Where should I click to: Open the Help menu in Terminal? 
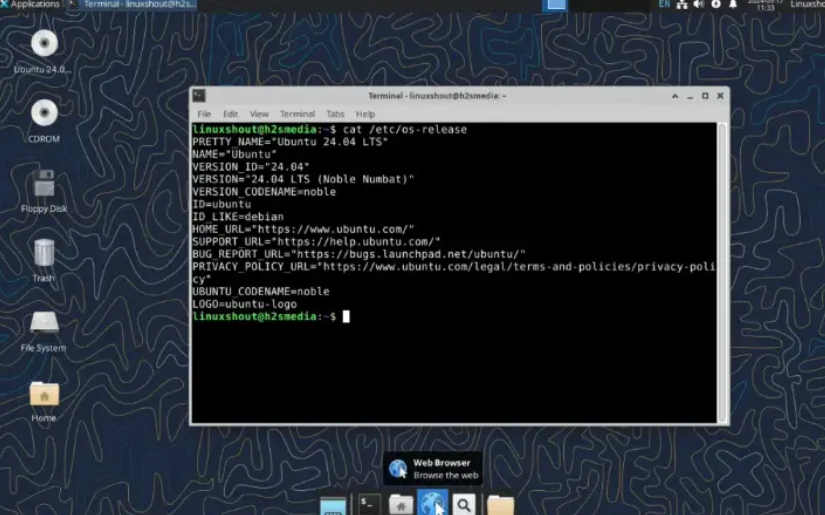365,114
